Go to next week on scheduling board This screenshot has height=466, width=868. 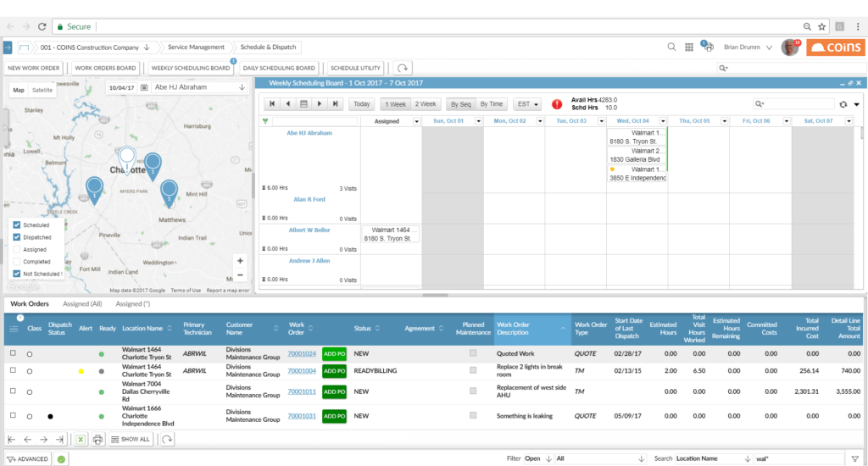[x=320, y=104]
